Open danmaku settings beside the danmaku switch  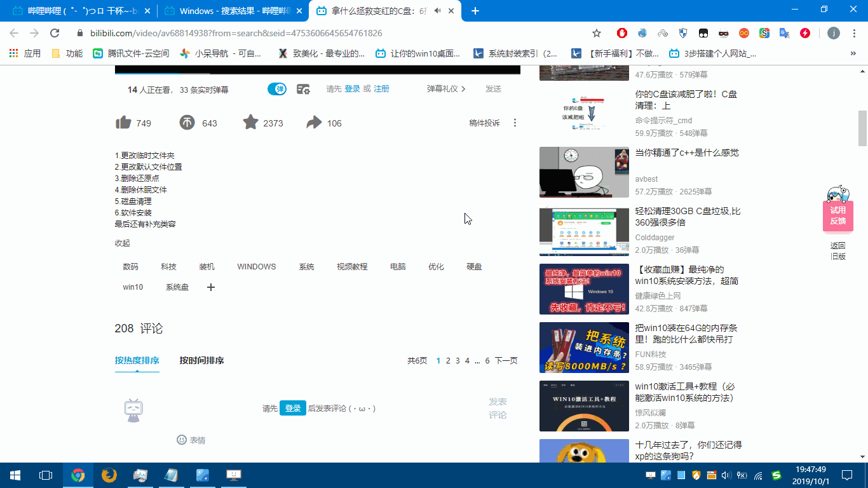(x=302, y=89)
